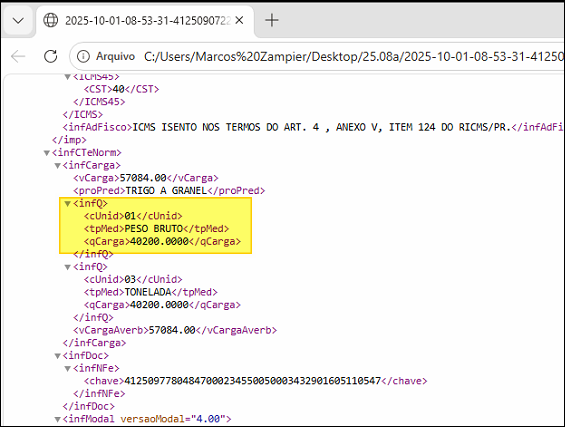This screenshot has width=565, height=427.
Task: Collapse the infModal versaoModal node
Action: point(57,419)
